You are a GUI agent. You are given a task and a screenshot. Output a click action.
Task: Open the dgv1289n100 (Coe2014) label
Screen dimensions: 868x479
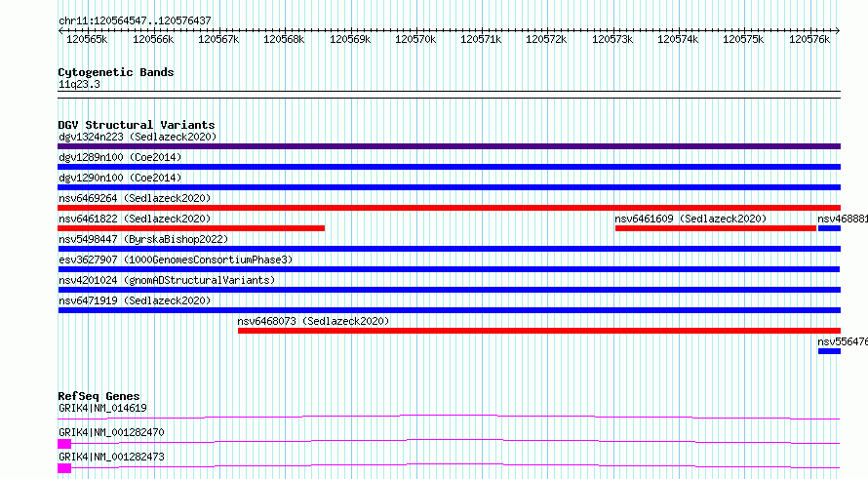(120, 157)
